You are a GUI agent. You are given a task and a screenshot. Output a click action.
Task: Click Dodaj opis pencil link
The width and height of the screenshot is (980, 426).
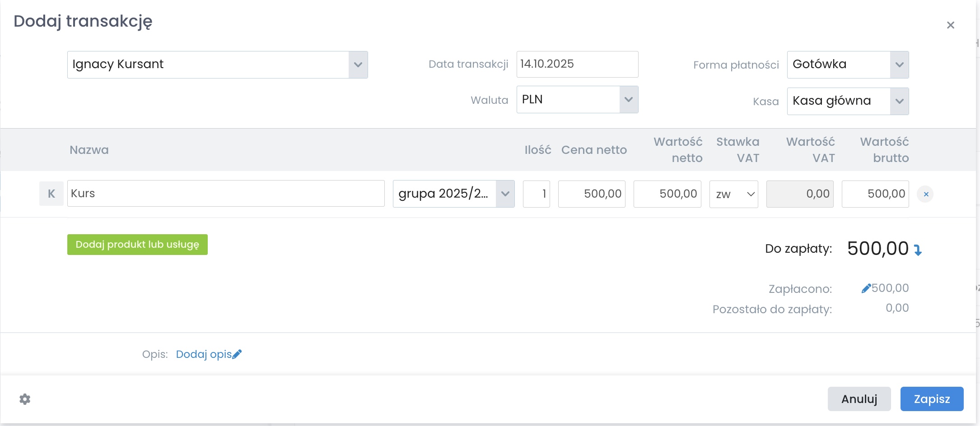click(209, 354)
